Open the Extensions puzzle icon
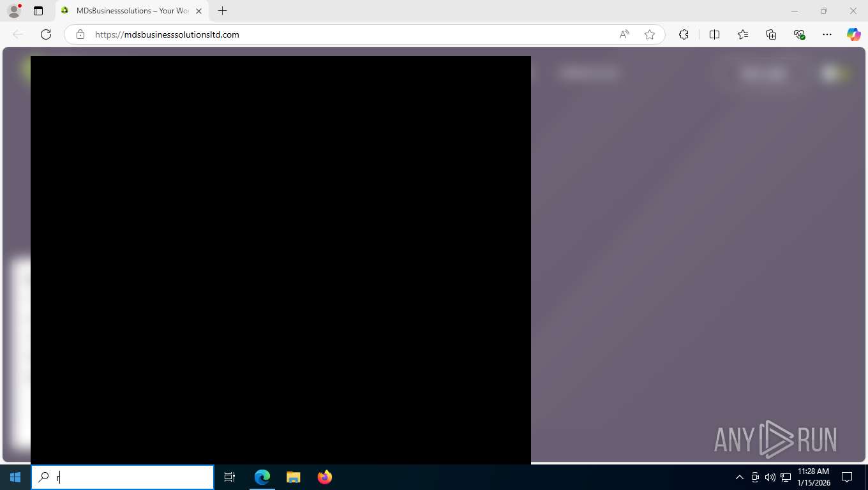868x490 pixels. point(684,34)
